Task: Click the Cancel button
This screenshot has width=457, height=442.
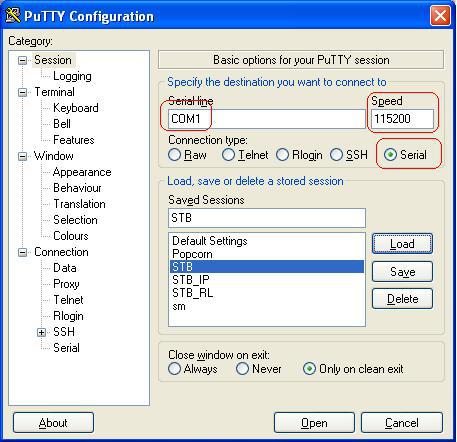Action: pos(402,423)
